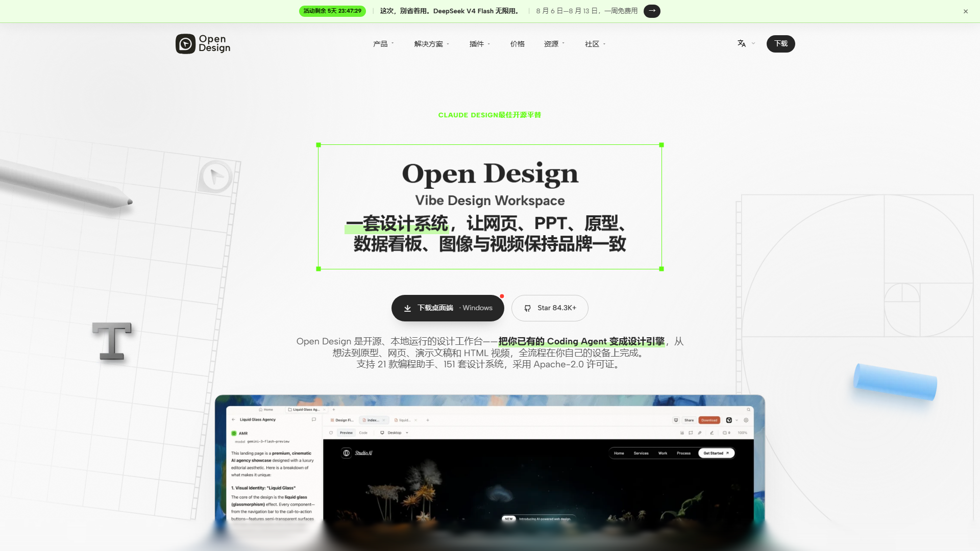
Task: Click the green 活动剩余 countdown badge
Action: tap(332, 11)
